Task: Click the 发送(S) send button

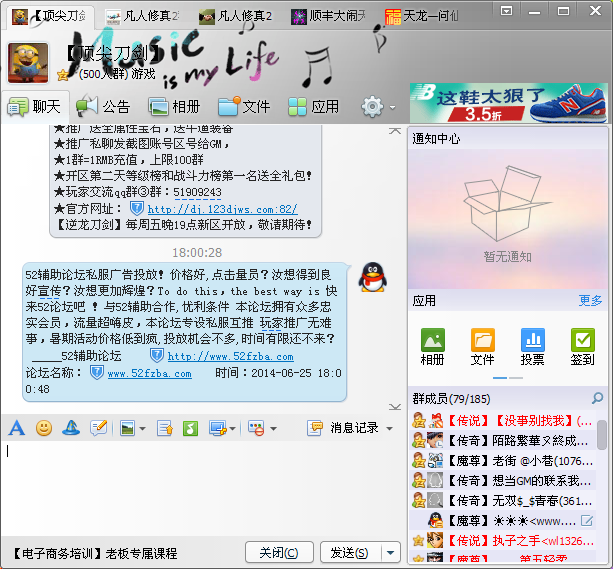Action: point(350,553)
